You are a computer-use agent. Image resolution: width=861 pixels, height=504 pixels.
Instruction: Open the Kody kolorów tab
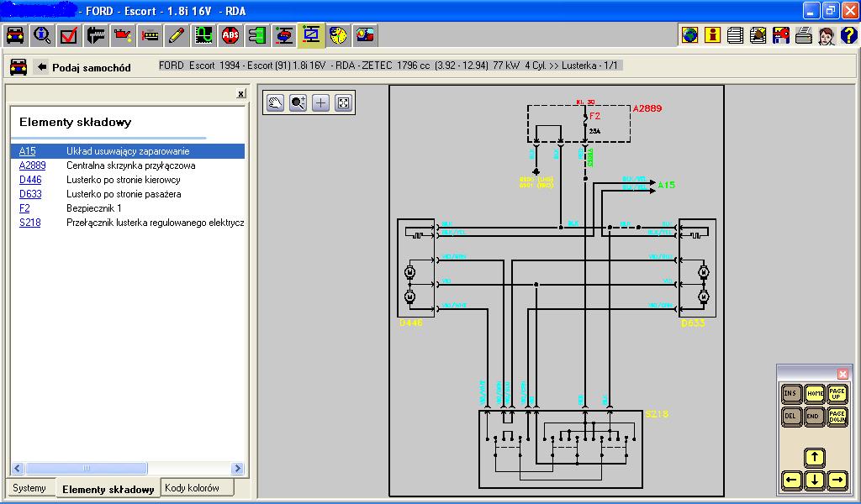[x=192, y=488]
